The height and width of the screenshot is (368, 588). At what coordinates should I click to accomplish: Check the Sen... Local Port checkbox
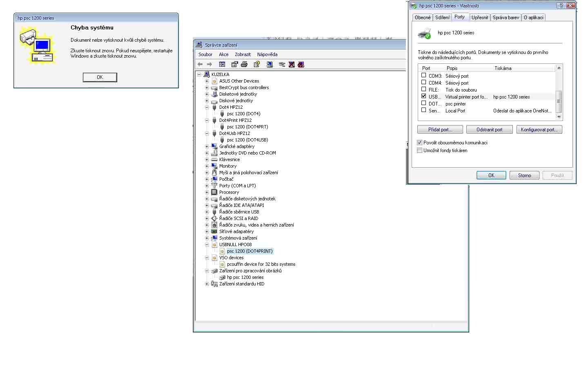[x=423, y=110]
